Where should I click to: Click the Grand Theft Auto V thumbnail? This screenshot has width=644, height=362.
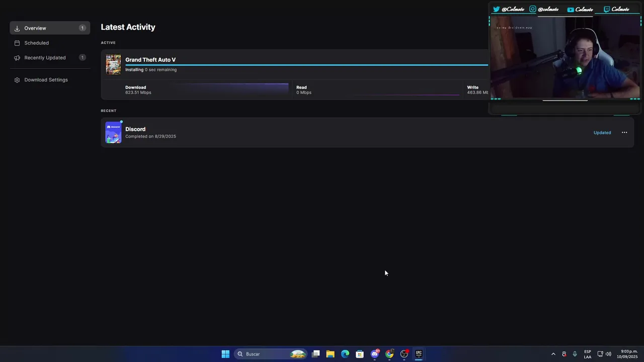coord(113,64)
